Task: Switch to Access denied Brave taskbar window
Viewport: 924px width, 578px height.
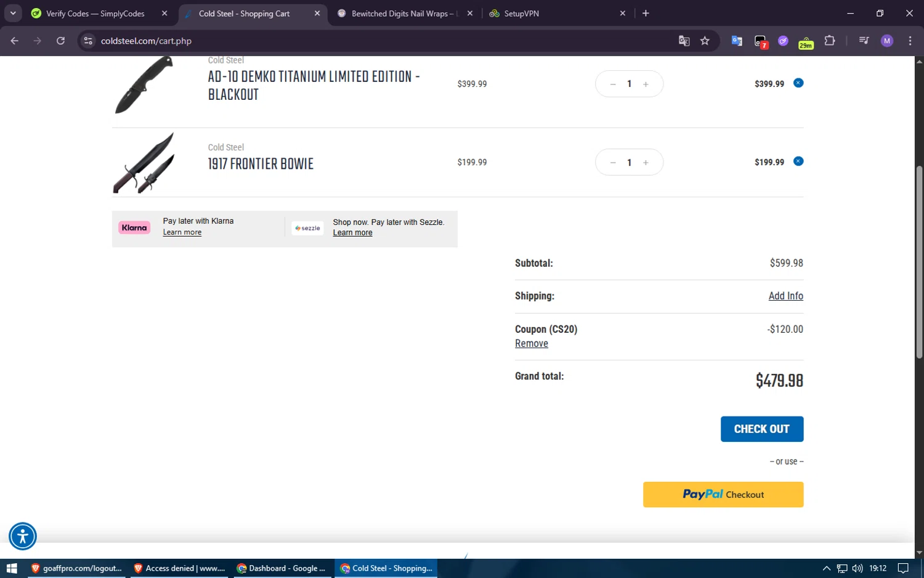Action: point(179,568)
